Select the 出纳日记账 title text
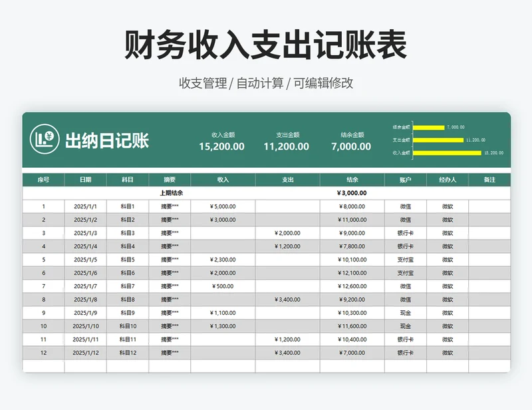 tap(107, 140)
